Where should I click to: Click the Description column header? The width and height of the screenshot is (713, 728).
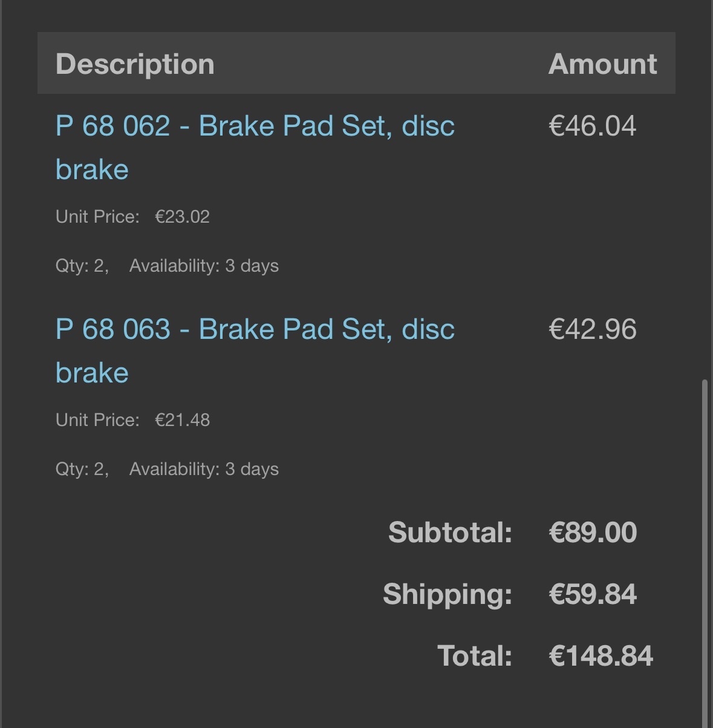point(135,64)
